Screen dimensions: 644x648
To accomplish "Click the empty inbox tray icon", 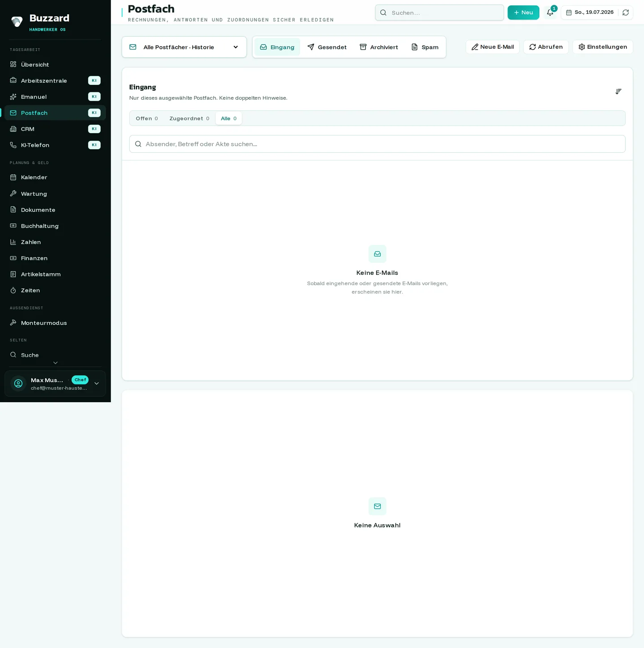I will (x=377, y=254).
